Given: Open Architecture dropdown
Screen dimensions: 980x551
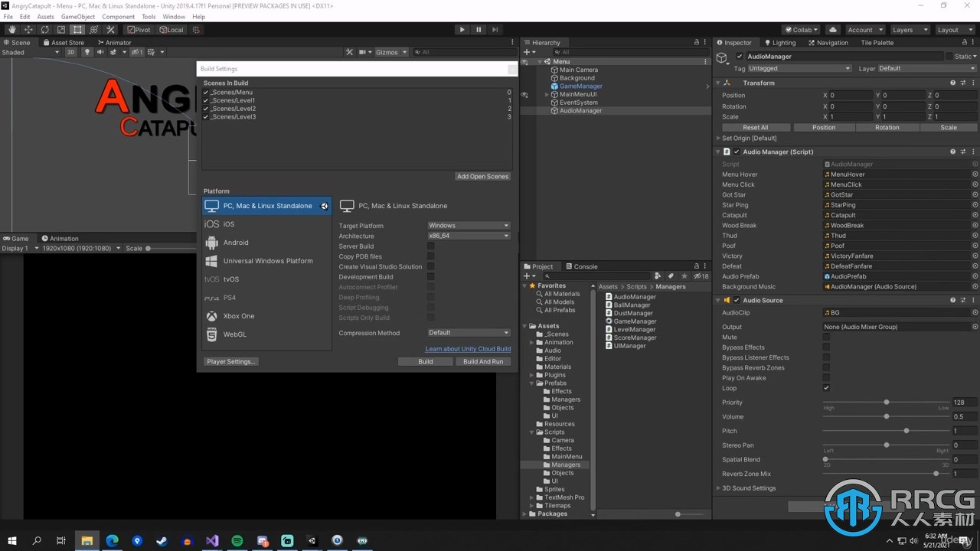Looking at the screenshot, I should tap(469, 236).
